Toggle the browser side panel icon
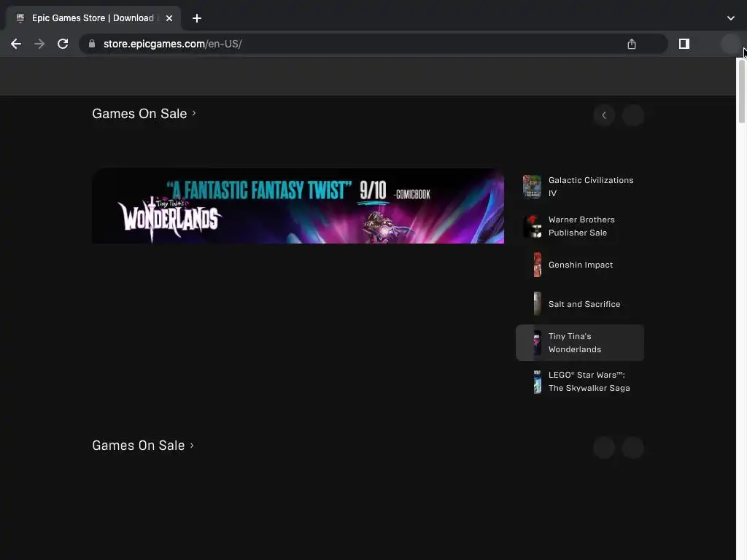This screenshot has height=560, width=747. click(684, 44)
